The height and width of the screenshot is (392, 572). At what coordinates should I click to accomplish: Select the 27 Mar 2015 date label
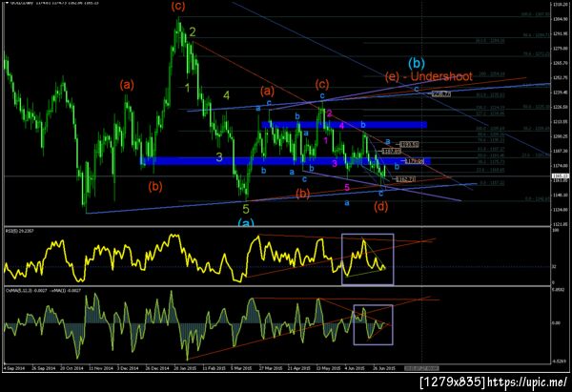tap(271, 368)
